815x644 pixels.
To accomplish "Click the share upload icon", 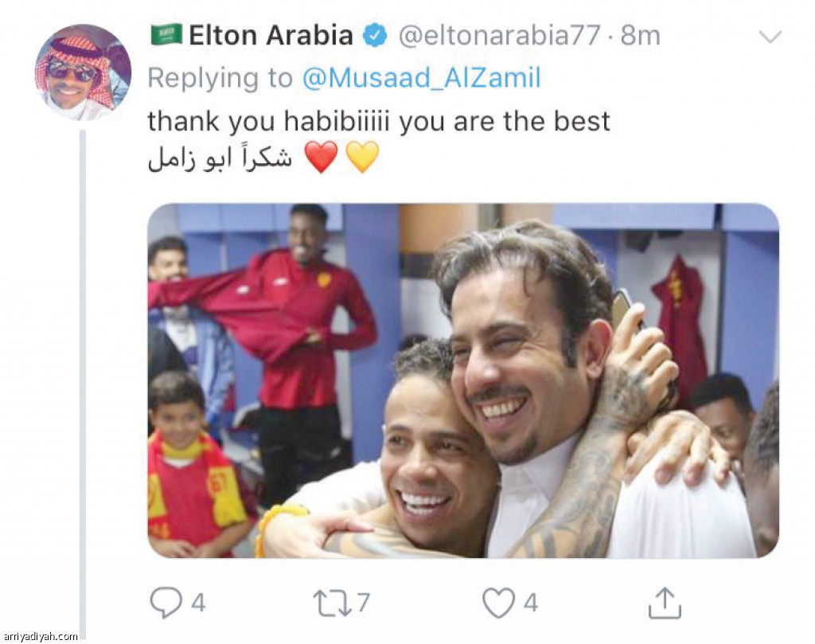I will point(665,603).
